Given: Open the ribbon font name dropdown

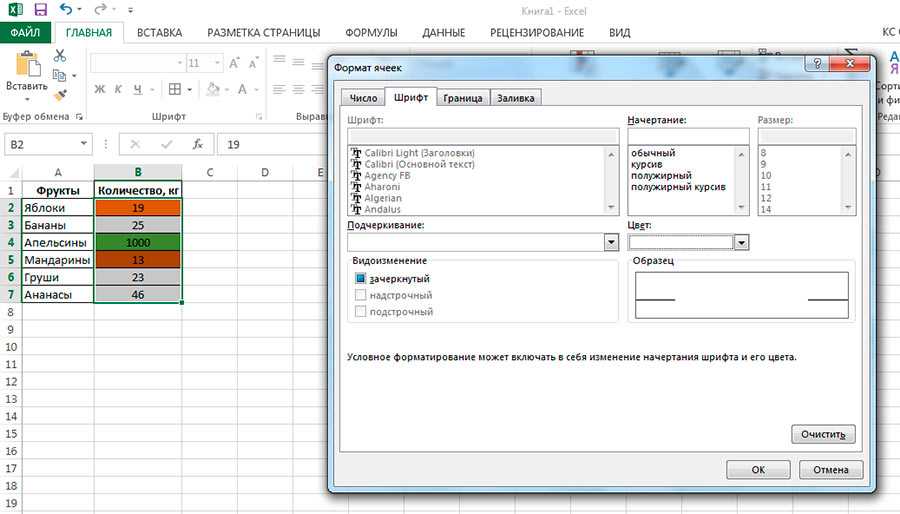Looking at the screenshot, I should pos(180,63).
